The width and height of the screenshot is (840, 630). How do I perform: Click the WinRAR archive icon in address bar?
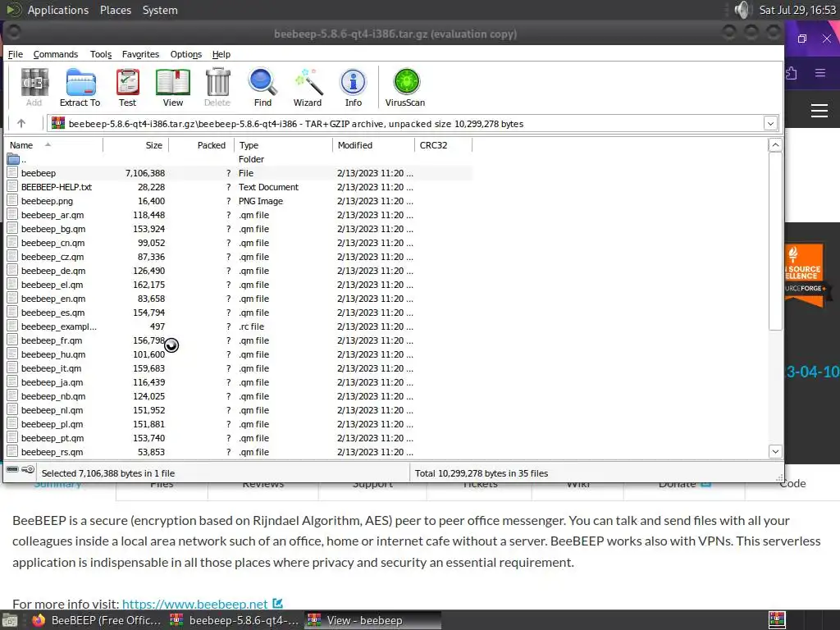tap(58, 123)
